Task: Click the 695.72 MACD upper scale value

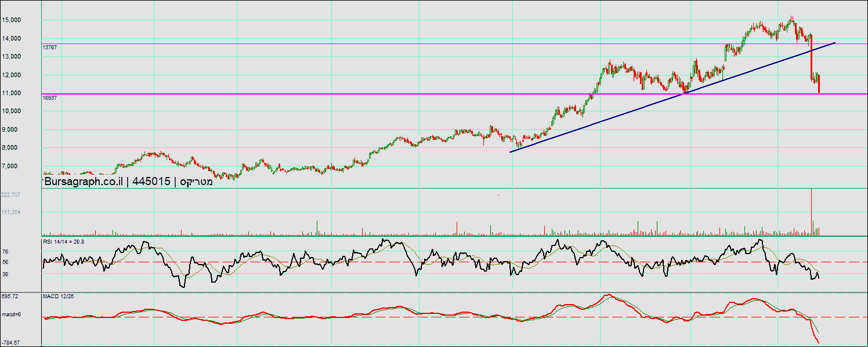Action: [9, 297]
